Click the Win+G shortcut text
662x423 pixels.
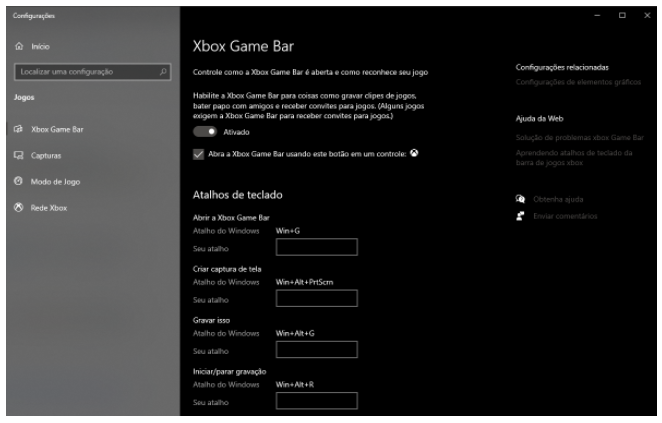coord(288,231)
